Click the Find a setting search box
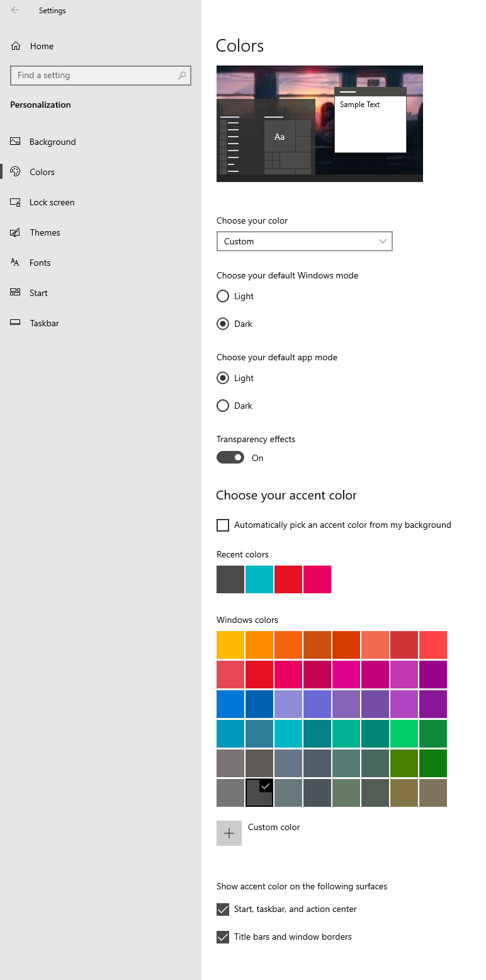 tap(94, 75)
